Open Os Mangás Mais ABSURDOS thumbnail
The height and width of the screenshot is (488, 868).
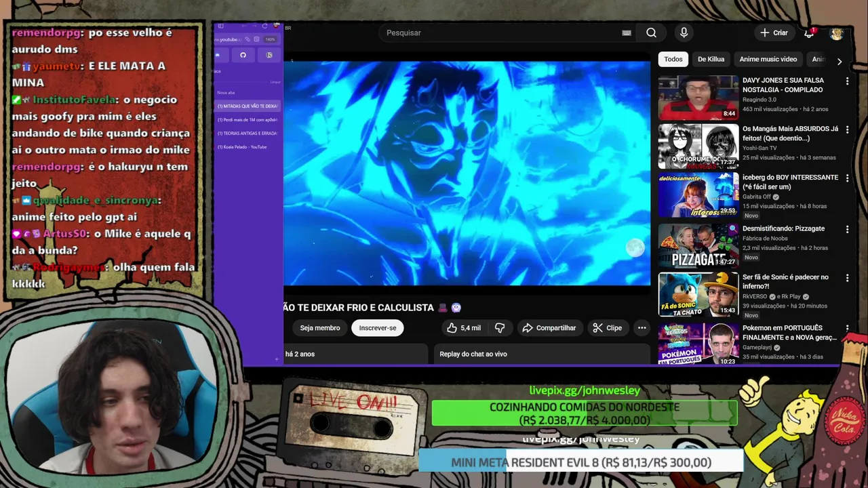698,146
